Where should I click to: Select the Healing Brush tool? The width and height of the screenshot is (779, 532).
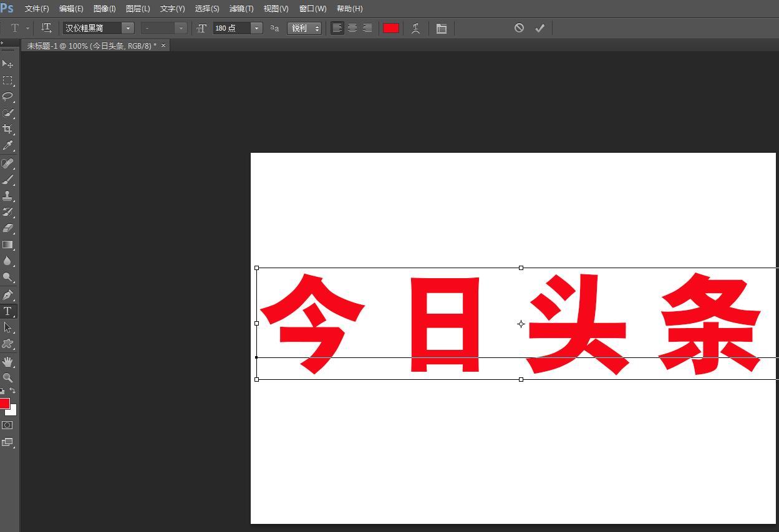(7, 163)
